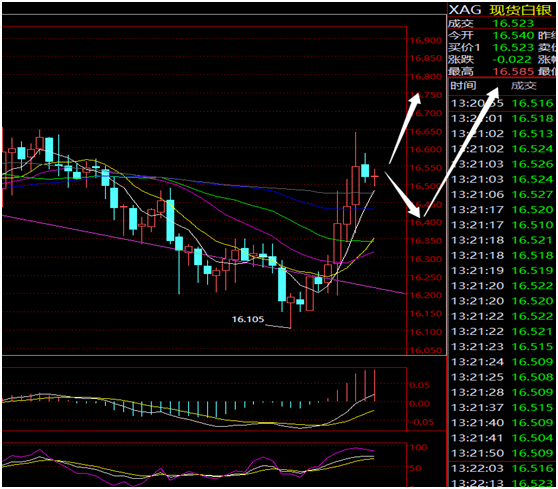Select tick row 13:21:23 at 16.515
The height and width of the screenshot is (489, 558).
pyautogui.click(x=502, y=347)
